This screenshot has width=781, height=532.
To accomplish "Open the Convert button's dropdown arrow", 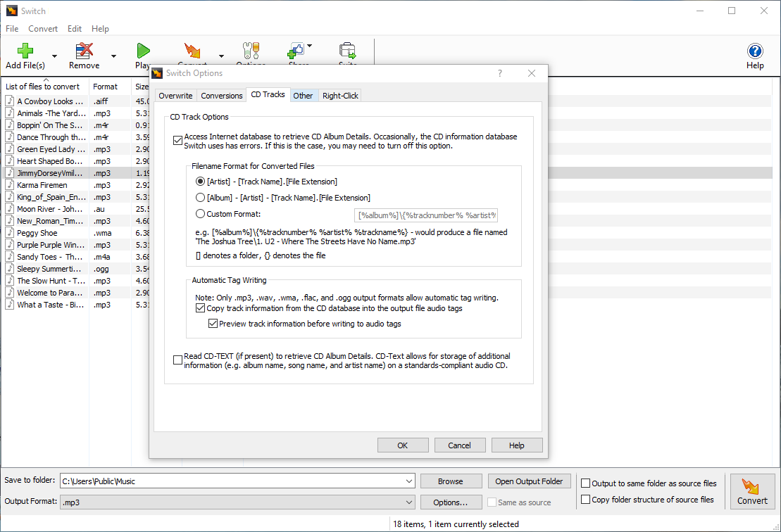I will (220, 55).
